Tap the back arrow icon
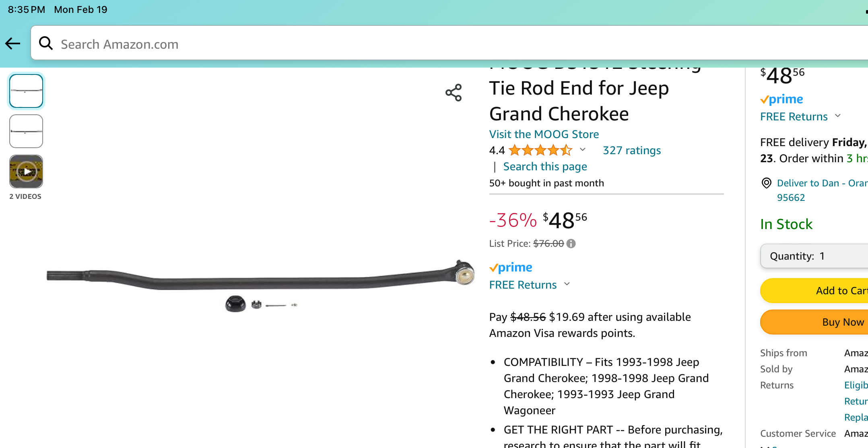868x448 pixels. (x=13, y=43)
